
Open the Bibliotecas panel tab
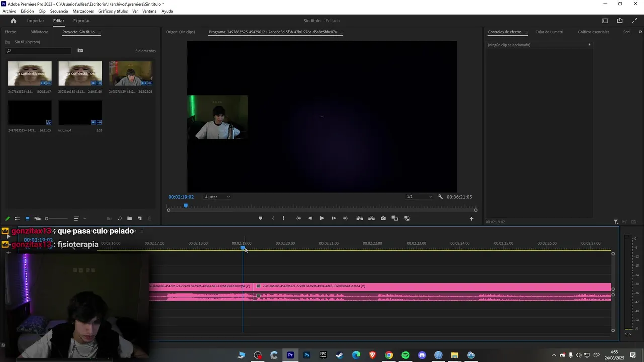tap(39, 32)
